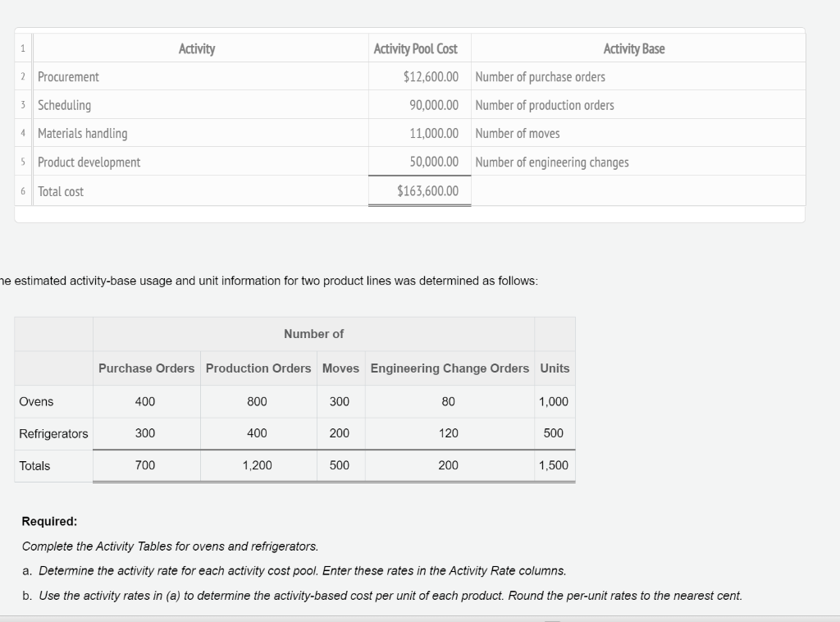Click the row number 6 beside Total cost
840x622 pixels.
tap(22, 190)
